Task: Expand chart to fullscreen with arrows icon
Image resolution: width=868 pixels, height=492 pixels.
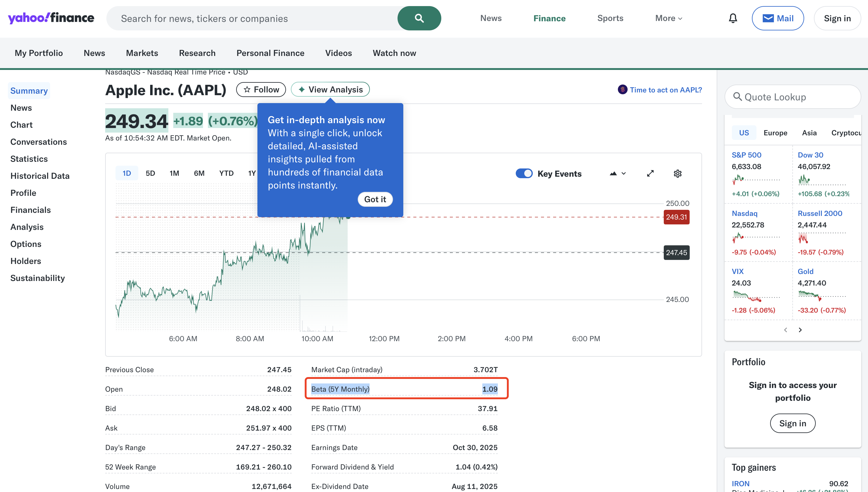Action: pyautogui.click(x=650, y=174)
